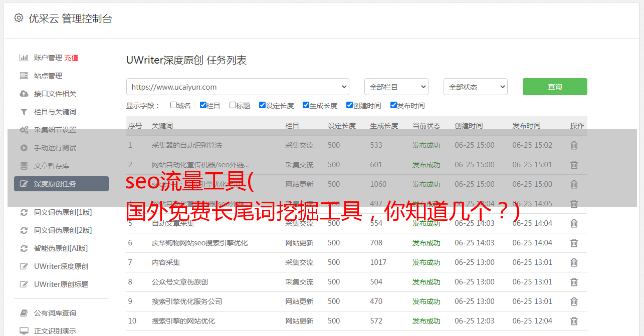
Task: Delete the 搜索引擎优化服务公司 task
Action: tap(574, 301)
